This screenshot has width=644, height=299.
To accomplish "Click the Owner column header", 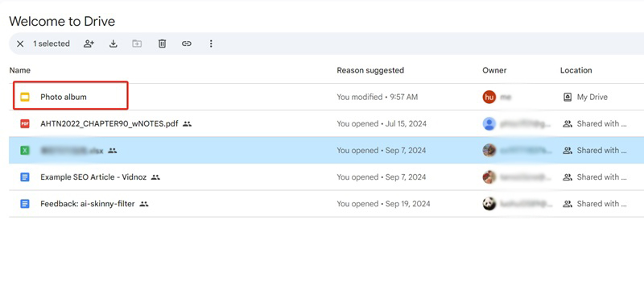I will (494, 70).
